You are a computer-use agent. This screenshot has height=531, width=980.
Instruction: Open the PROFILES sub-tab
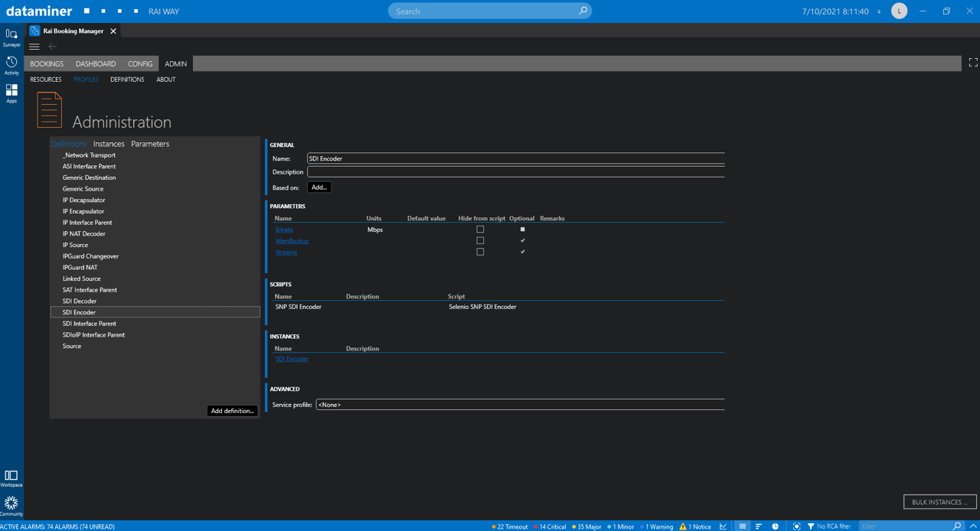[x=86, y=80]
